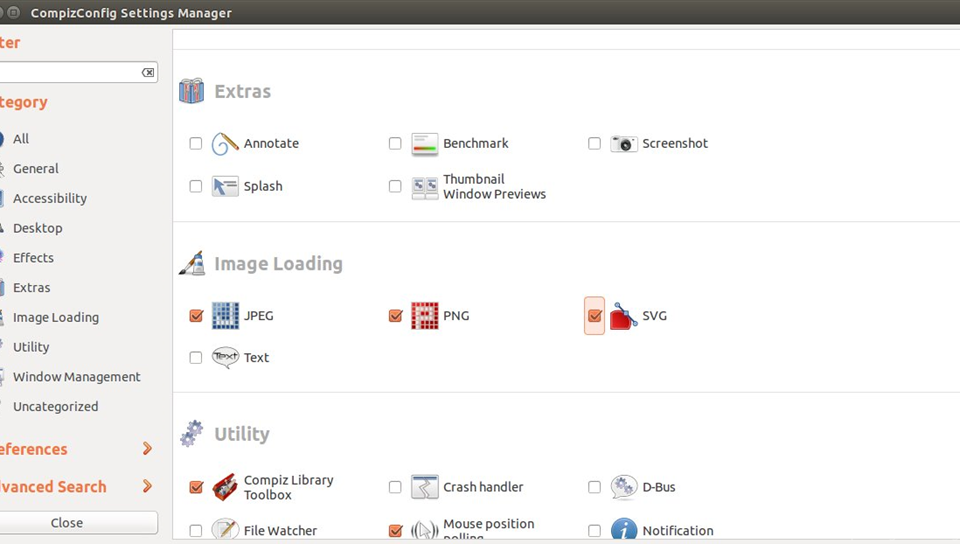Select the Extras category in sidebar
The height and width of the screenshot is (544, 960).
[x=31, y=288]
